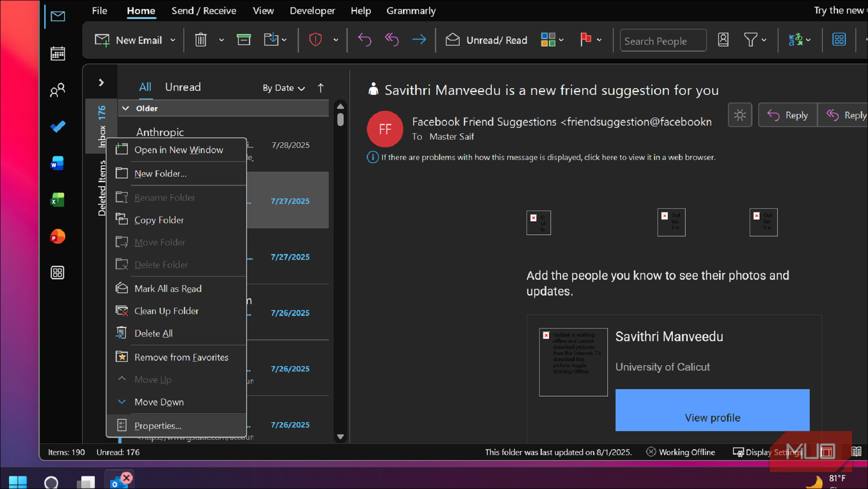Screen dimensions: 868x489
Task: Toggle Working Offline mode in status bar
Action: 681,452
